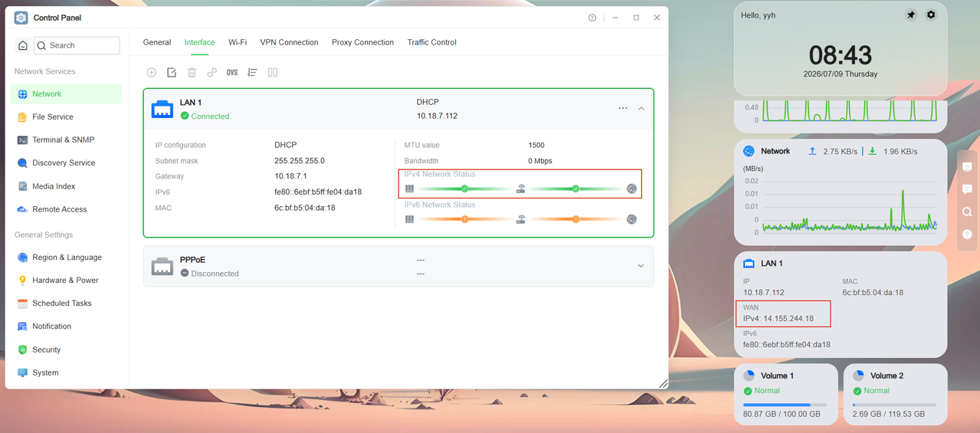Expand the PPPoE interface chevron
980x433 pixels.
click(641, 266)
